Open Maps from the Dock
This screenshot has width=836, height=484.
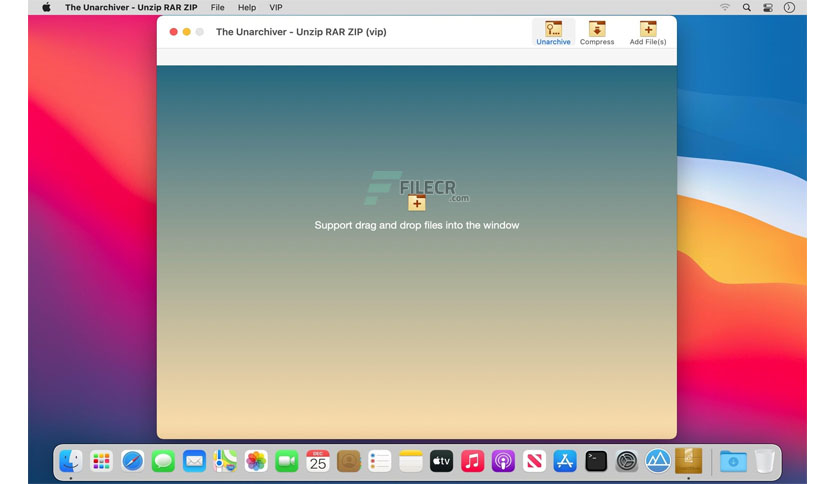(225, 461)
